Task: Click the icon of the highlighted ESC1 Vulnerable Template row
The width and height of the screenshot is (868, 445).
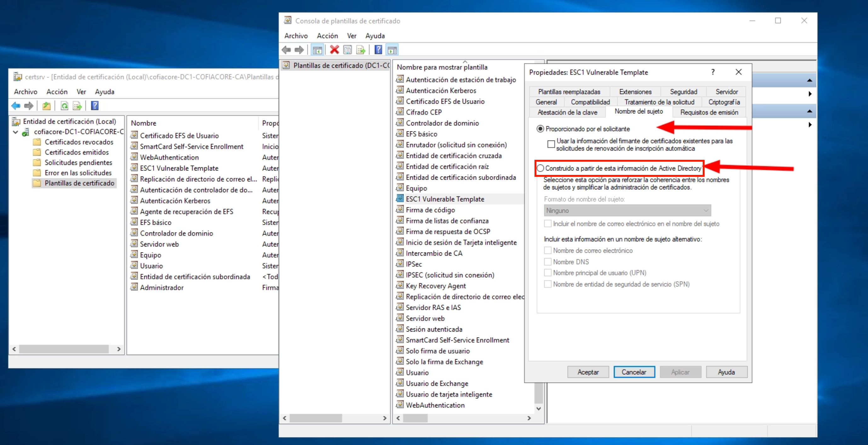Action: [400, 199]
